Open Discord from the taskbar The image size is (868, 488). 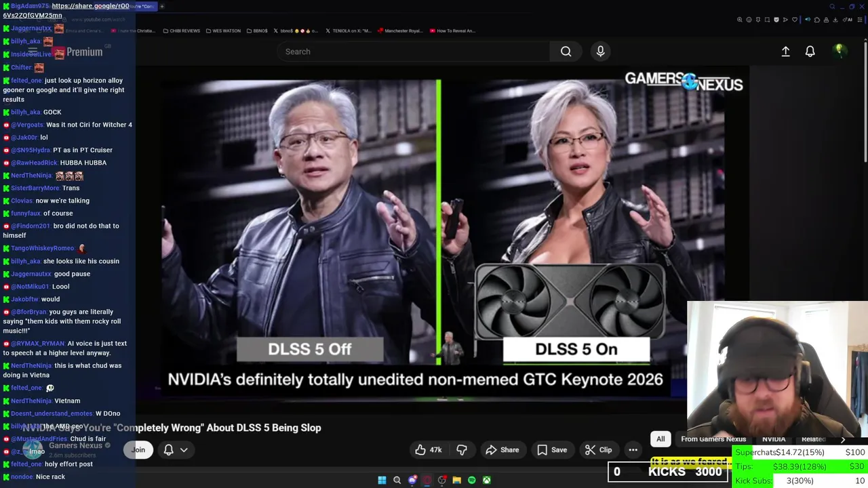(x=412, y=481)
